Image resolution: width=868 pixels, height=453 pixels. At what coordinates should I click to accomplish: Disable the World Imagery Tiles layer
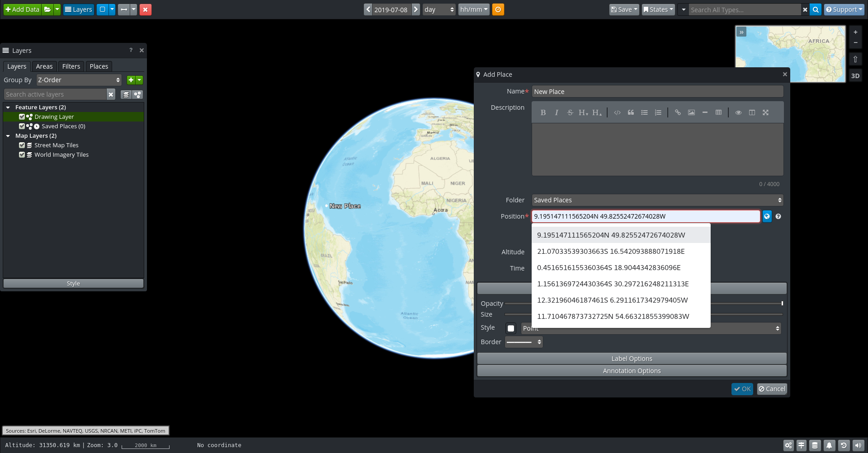pos(22,154)
